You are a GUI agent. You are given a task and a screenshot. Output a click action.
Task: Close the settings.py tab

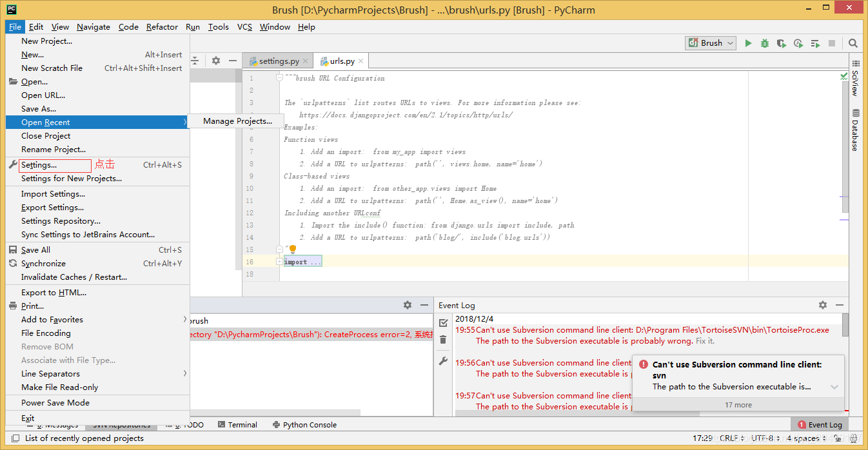pos(306,61)
